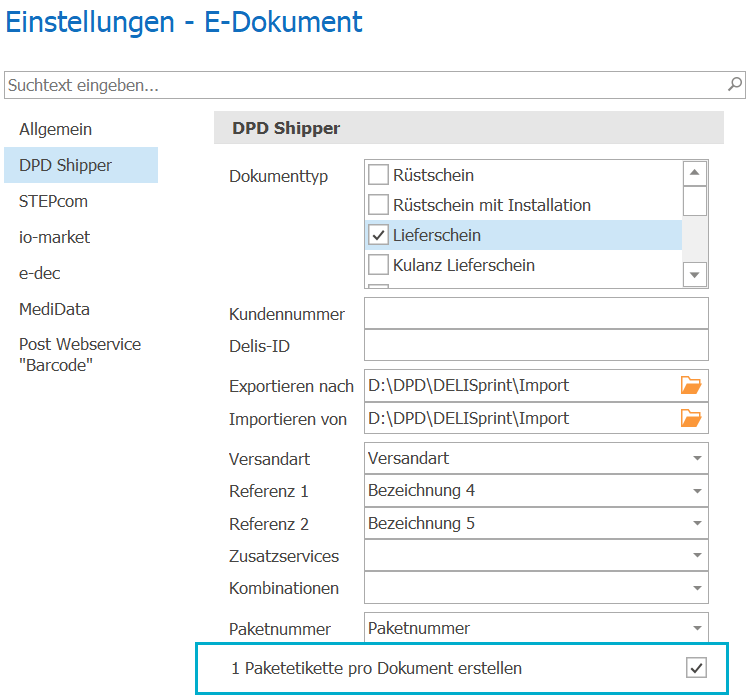
Task: Click the Dokumenttyp list scroll-up arrow
Action: [695, 173]
